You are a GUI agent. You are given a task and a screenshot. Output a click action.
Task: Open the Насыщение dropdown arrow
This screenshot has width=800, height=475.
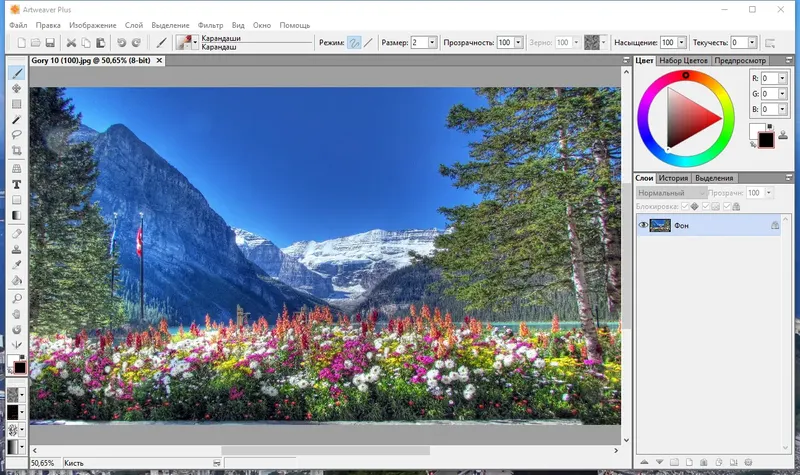tap(682, 43)
